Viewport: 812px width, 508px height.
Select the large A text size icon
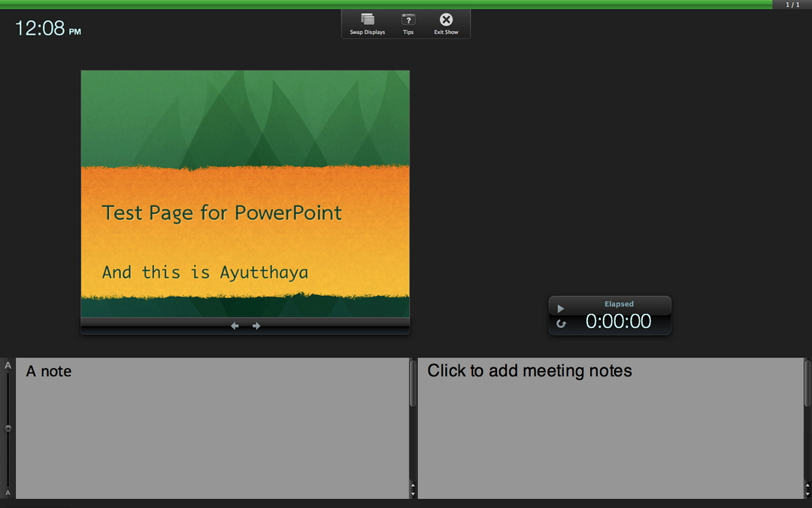click(8, 366)
